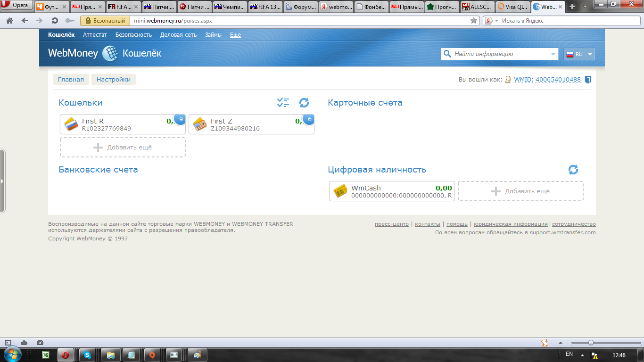
Task: Show hidden system tray icons
Action: point(582,355)
